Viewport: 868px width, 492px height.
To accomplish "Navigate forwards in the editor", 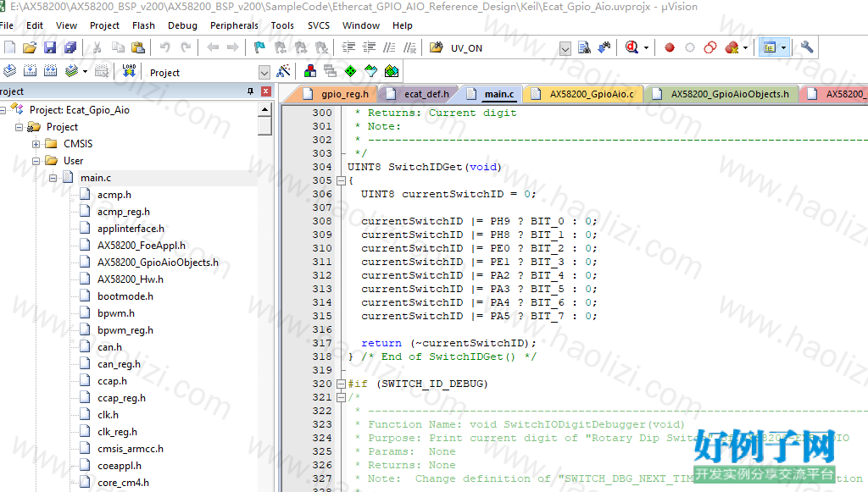I will tap(233, 47).
